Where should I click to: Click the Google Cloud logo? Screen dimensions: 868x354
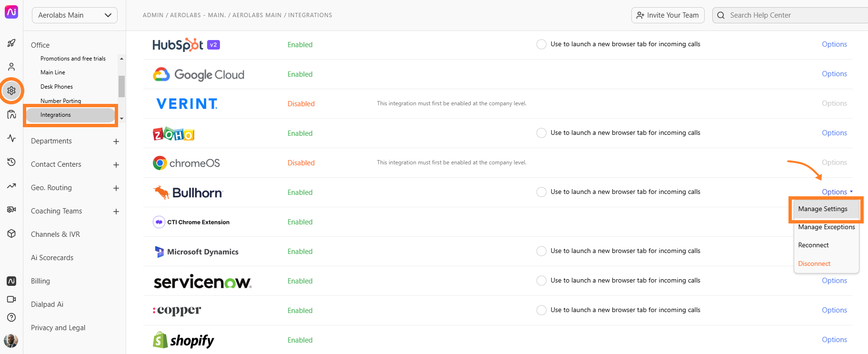click(x=199, y=74)
